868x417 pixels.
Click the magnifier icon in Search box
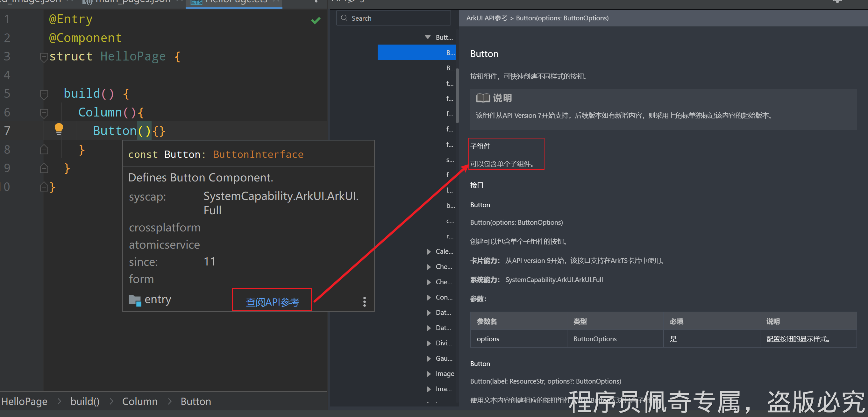344,18
